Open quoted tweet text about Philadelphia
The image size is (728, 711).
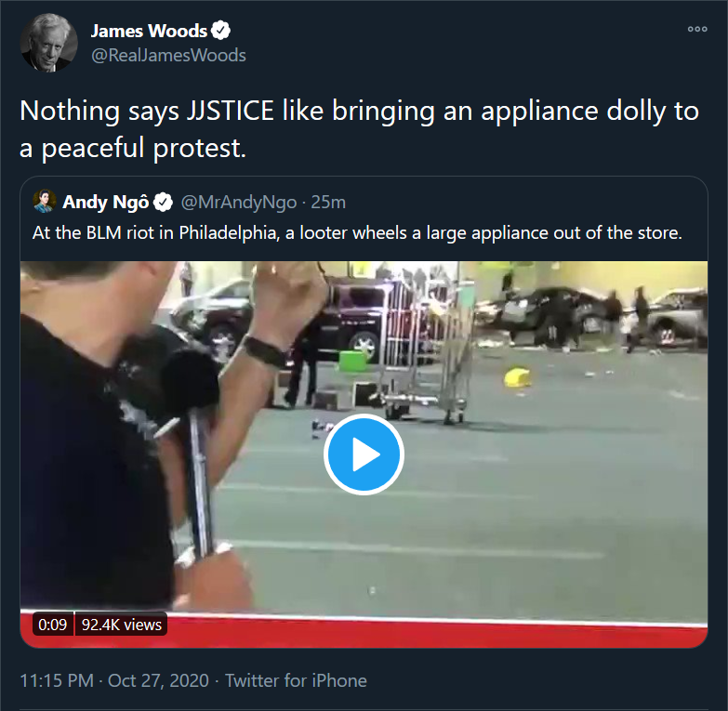357,232
